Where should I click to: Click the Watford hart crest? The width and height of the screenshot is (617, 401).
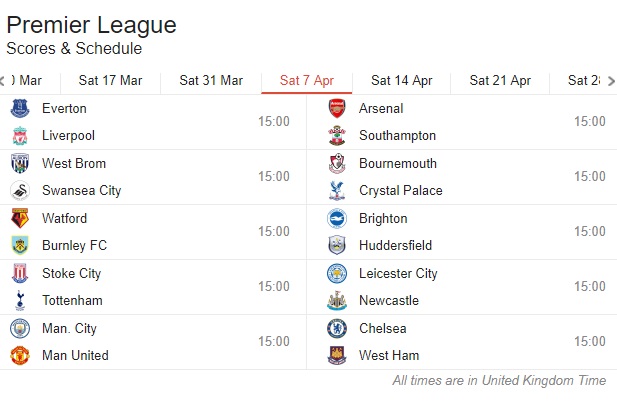[20, 218]
